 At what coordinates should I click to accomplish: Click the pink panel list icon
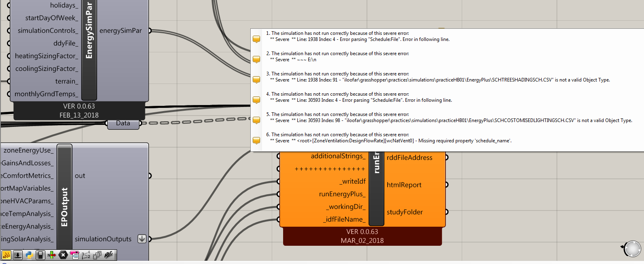coord(75,255)
